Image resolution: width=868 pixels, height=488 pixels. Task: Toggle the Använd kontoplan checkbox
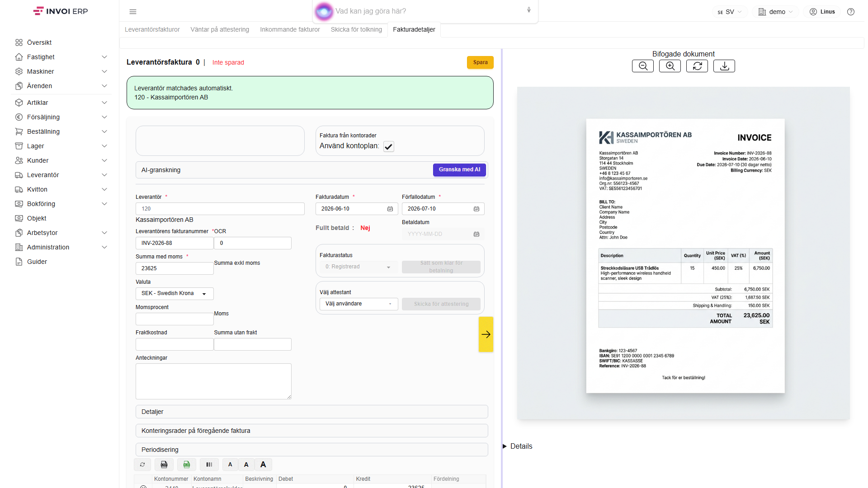389,146
